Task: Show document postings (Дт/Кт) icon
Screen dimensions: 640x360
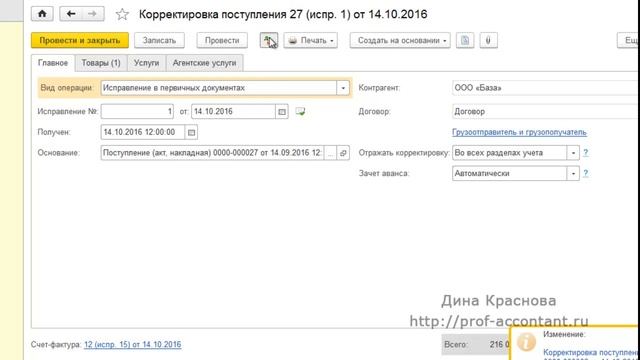Action: tap(269, 40)
